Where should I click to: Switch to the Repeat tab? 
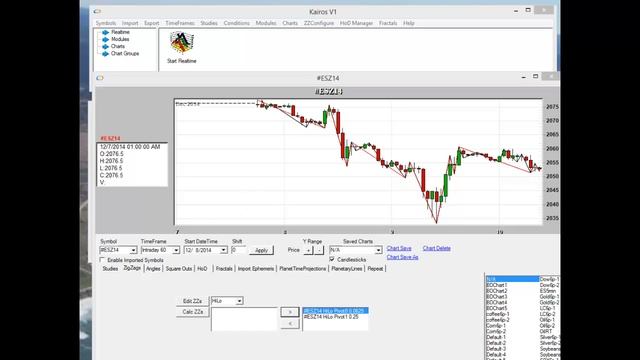(375, 269)
